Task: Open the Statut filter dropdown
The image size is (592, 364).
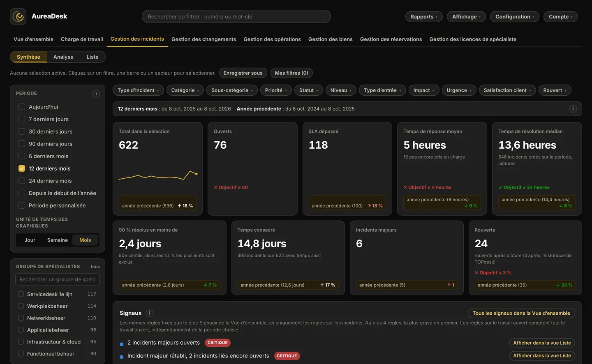Action: pos(309,90)
